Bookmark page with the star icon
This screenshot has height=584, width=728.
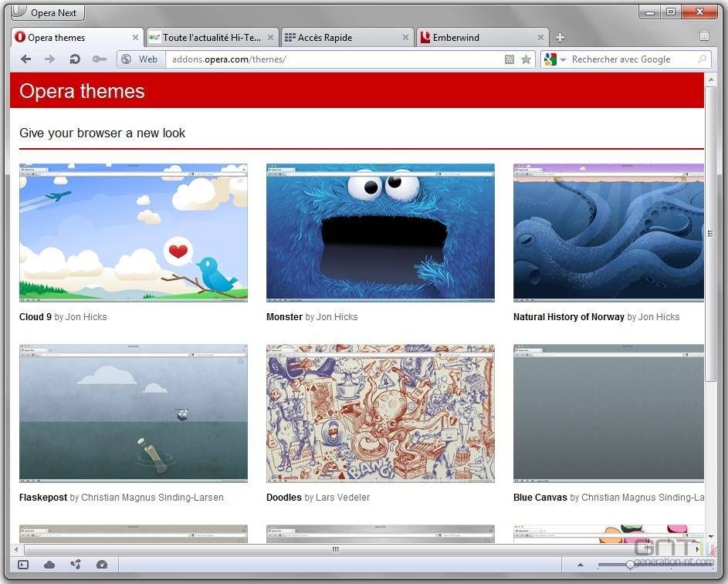[x=526, y=59]
